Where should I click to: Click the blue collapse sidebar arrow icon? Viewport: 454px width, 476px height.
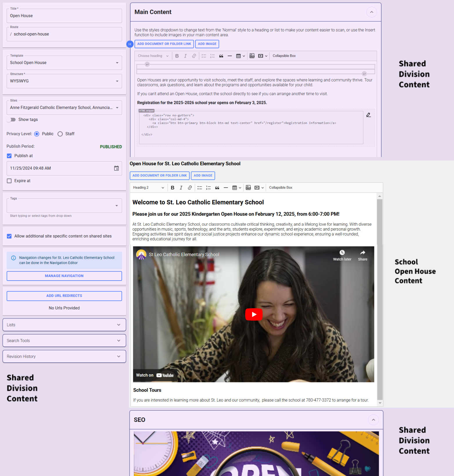pos(130,44)
